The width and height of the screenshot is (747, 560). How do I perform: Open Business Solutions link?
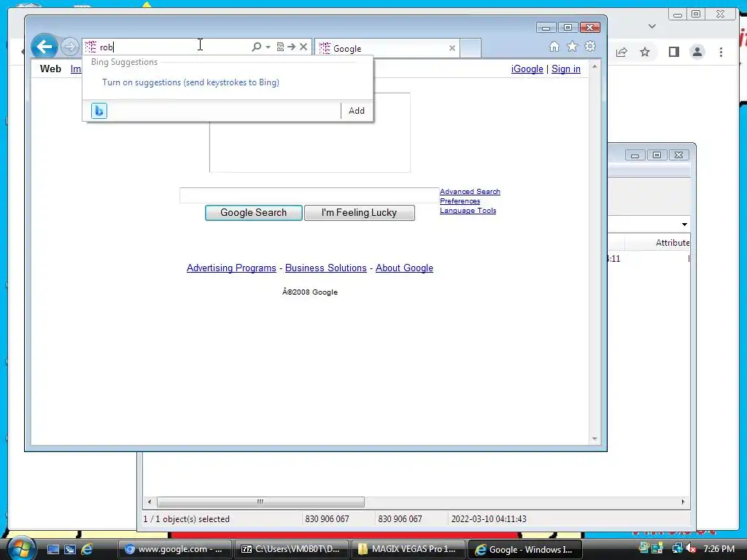click(x=326, y=268)
